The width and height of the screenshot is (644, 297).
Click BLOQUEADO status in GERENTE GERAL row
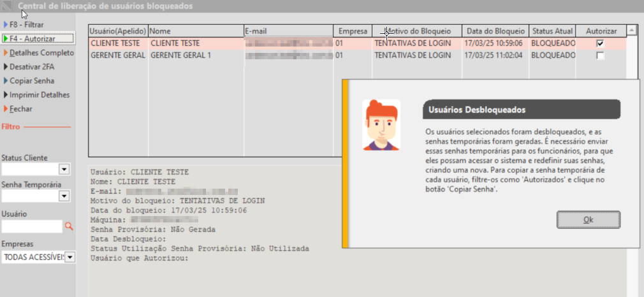(x=552, y=55)
